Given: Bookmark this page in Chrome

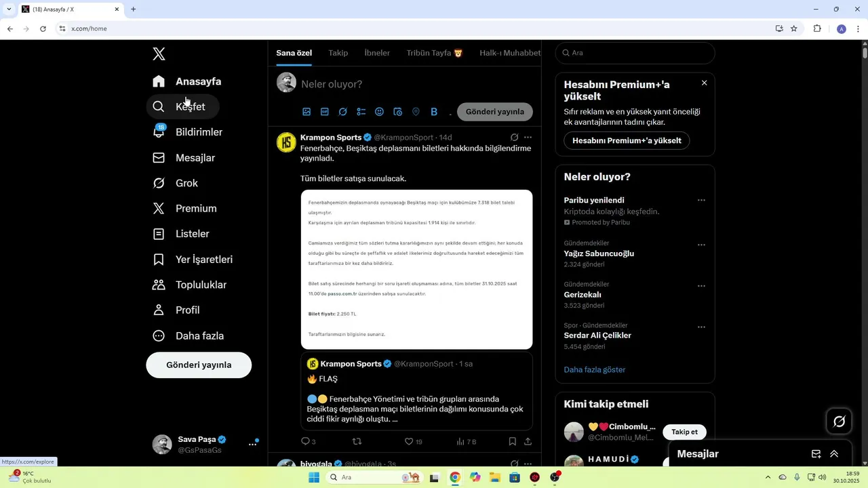Looking at the screenshot, I should [x=794, y=28].
